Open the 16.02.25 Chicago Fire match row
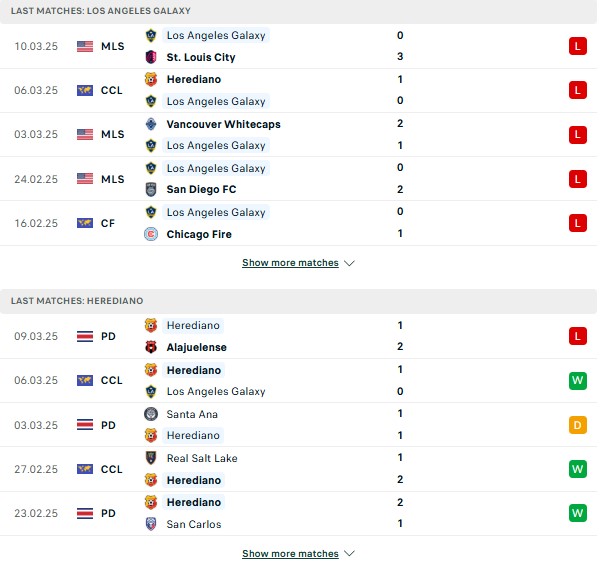 click(298, 223)
